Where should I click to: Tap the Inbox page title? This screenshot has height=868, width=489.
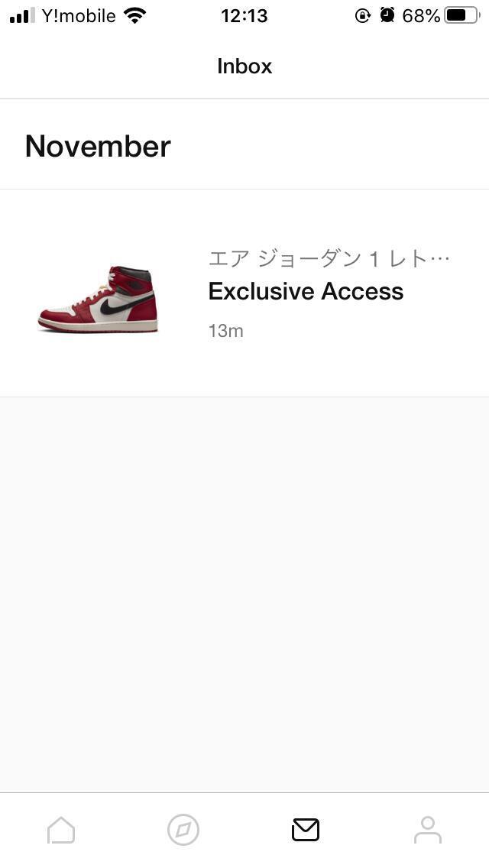(x=244, y=66)
